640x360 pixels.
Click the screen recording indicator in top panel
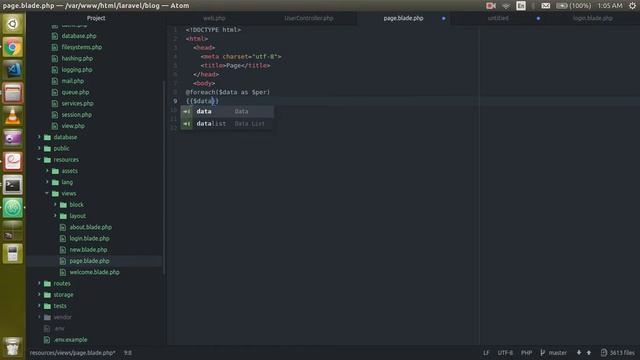pyautogui.click(x=491, y=6)
